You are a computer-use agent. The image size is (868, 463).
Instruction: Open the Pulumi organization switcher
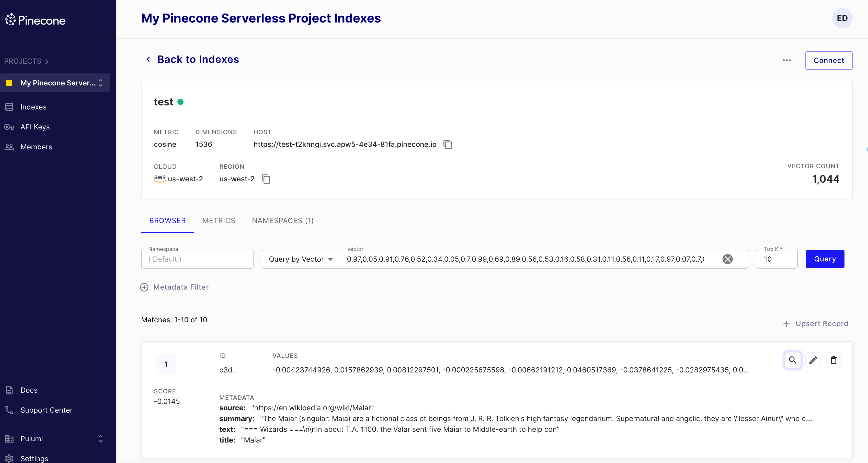(x=55, y=438)
